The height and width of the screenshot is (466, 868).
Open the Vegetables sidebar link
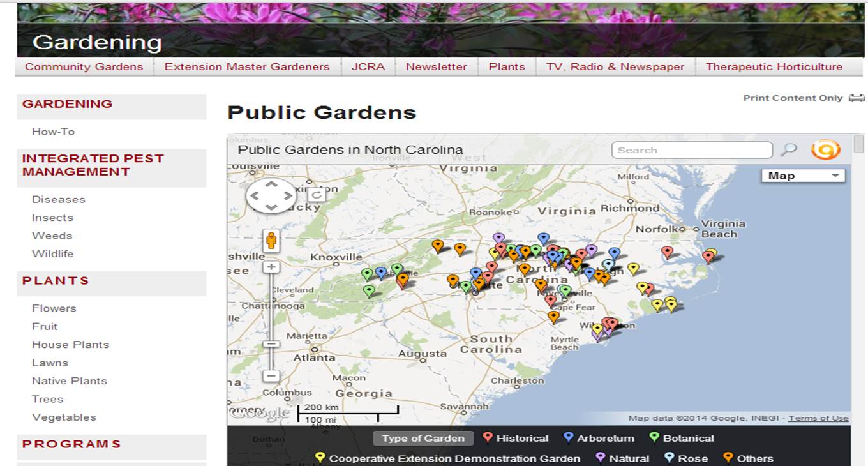click(x=64, y=417)
